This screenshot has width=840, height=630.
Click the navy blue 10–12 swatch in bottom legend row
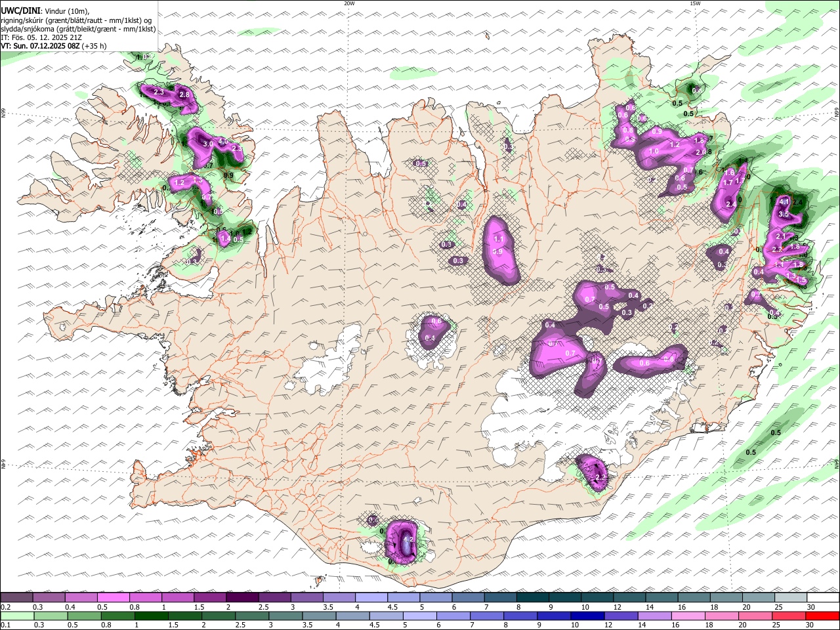tap(587, 616)
